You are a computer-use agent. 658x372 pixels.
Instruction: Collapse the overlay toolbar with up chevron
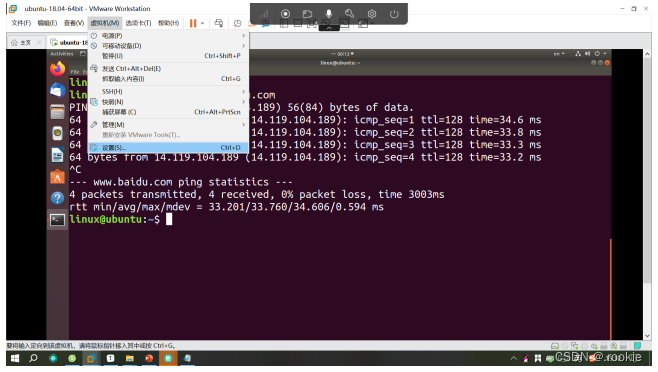pyautogui.click(x=329, y=28)
